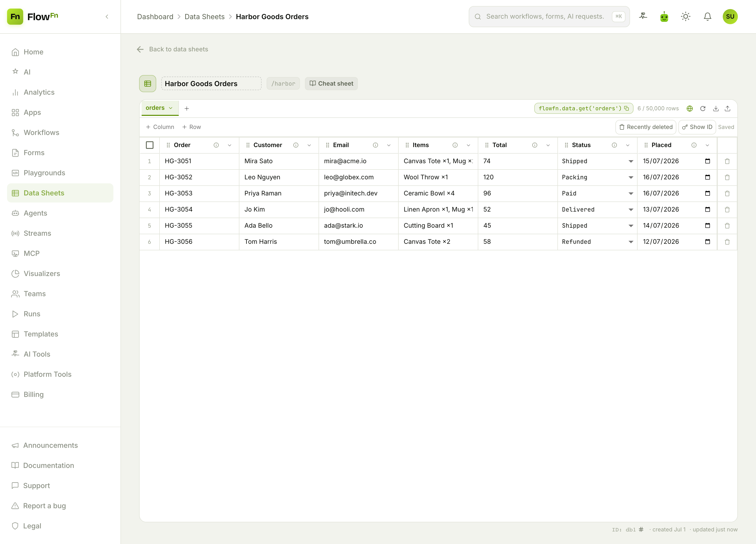Screen dimensions: 756x544
Task: Refresh the orders table
Action: (x=703, y=108)
